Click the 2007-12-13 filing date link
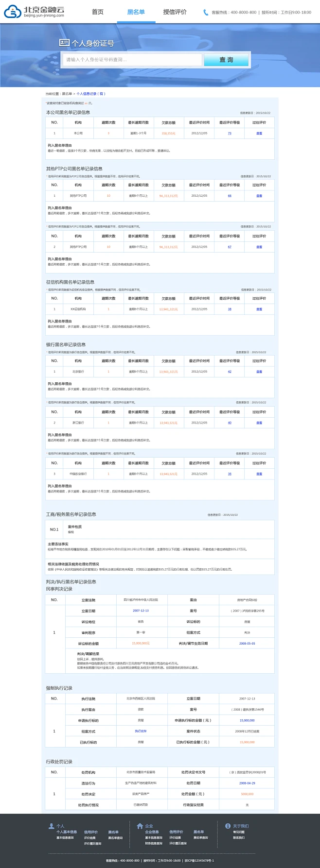The width and height of the screenshot is (320, 868). pos(141,611)
